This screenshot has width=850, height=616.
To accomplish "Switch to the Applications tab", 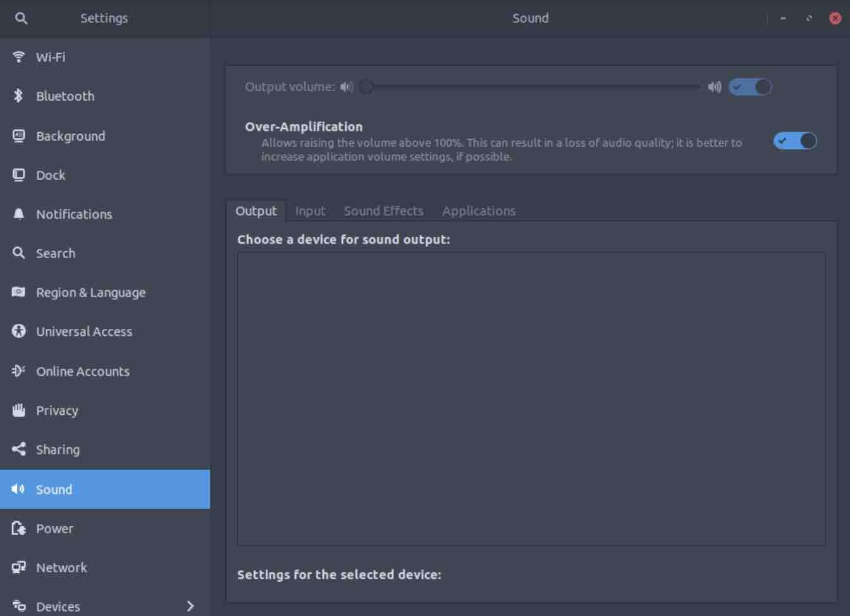I will click(x=479, y=211).
